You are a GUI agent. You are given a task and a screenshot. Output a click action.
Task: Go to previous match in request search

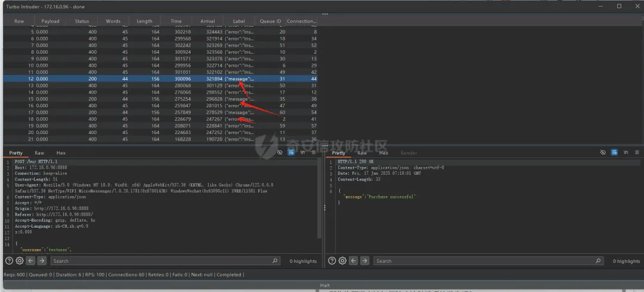[x=31, y=261]
